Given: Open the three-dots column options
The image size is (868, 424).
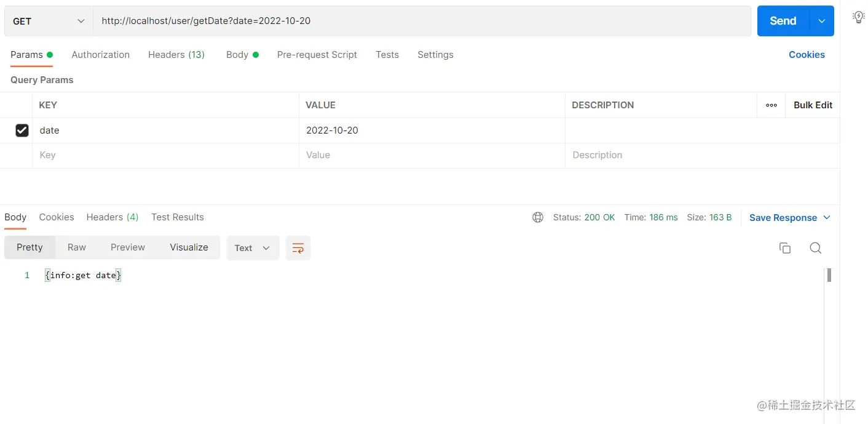Looking at the screenshot, I should click(x=771, y=105).
